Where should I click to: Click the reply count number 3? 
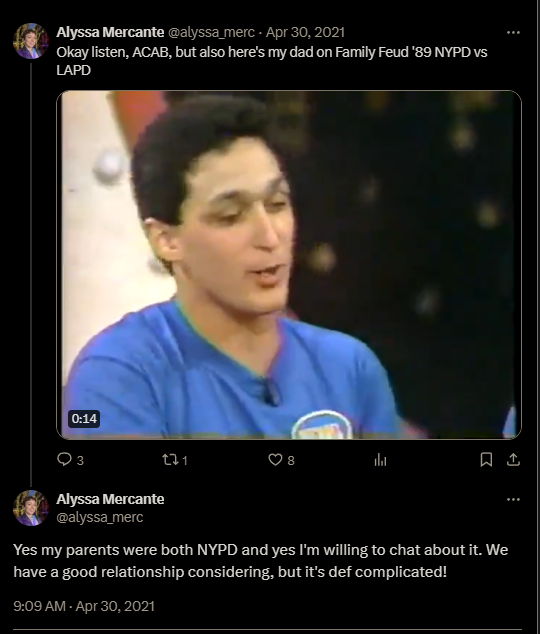tap(80, 460)
